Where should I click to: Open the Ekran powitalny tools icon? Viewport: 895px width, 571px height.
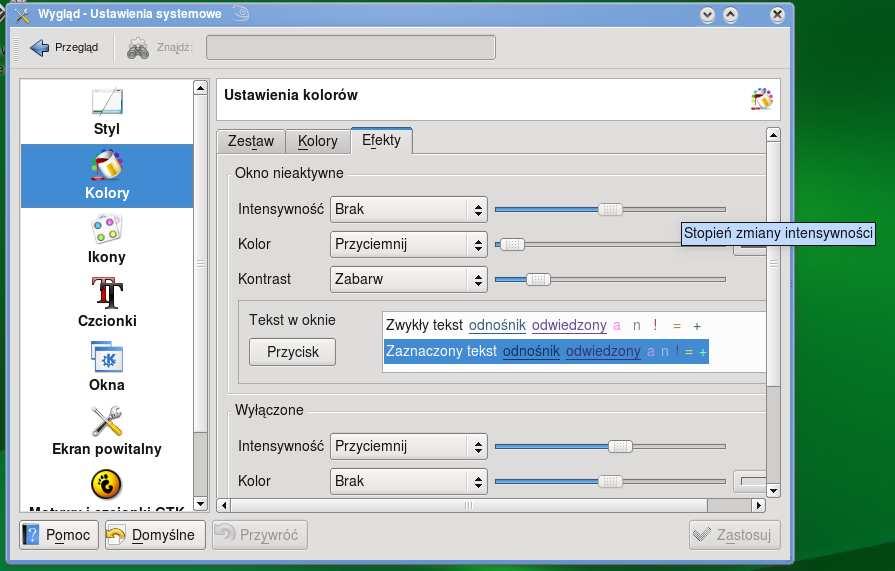[x=107, y=421]
